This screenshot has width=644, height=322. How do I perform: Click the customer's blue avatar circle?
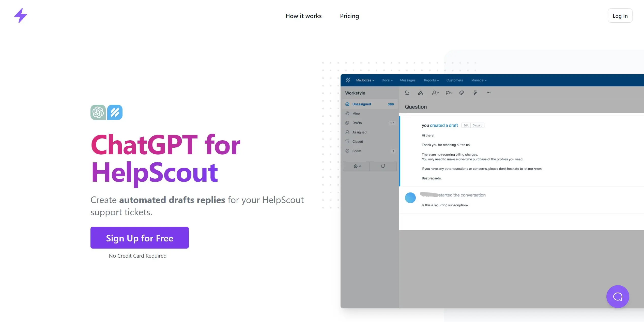point(410,198)
